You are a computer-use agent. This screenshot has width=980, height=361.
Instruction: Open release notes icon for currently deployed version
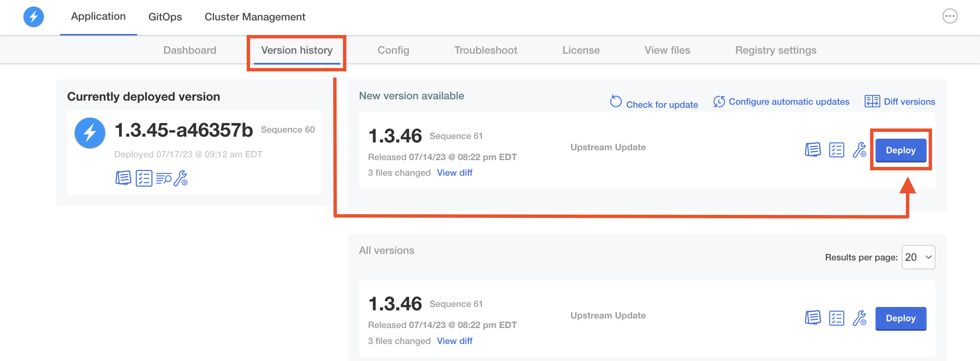[123, 178]
